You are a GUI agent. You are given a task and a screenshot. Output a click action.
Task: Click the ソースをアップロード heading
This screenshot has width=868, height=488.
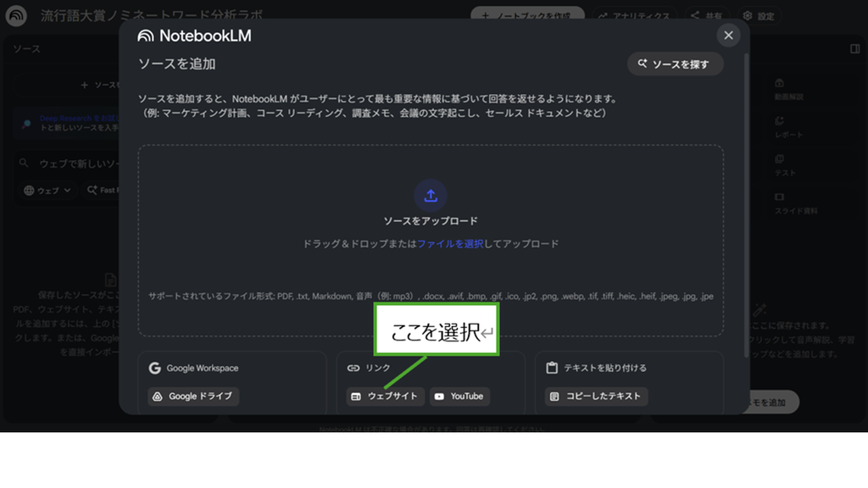pyautogui.click(x=431, y=221)
